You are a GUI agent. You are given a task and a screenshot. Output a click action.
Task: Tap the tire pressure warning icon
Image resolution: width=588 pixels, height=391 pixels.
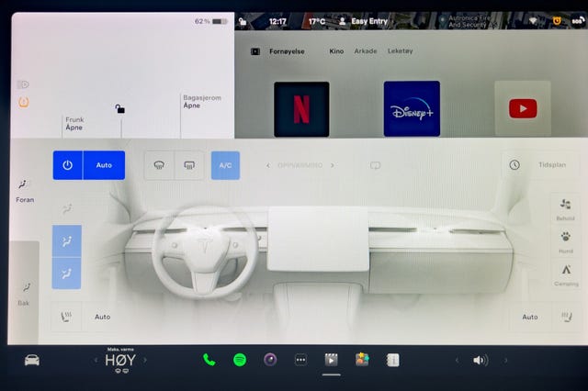pyautogui.click(x=24, y=102)
